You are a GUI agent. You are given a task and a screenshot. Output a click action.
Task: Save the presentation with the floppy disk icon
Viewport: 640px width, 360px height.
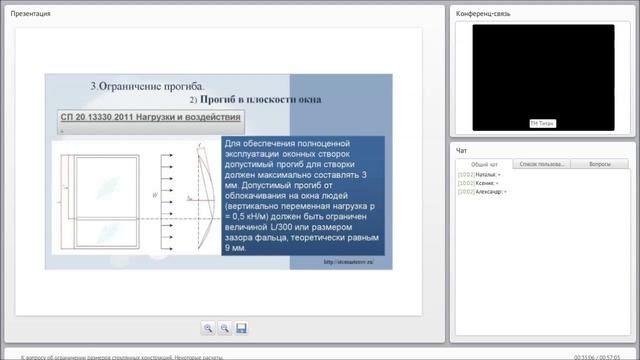tap(241, 328)
